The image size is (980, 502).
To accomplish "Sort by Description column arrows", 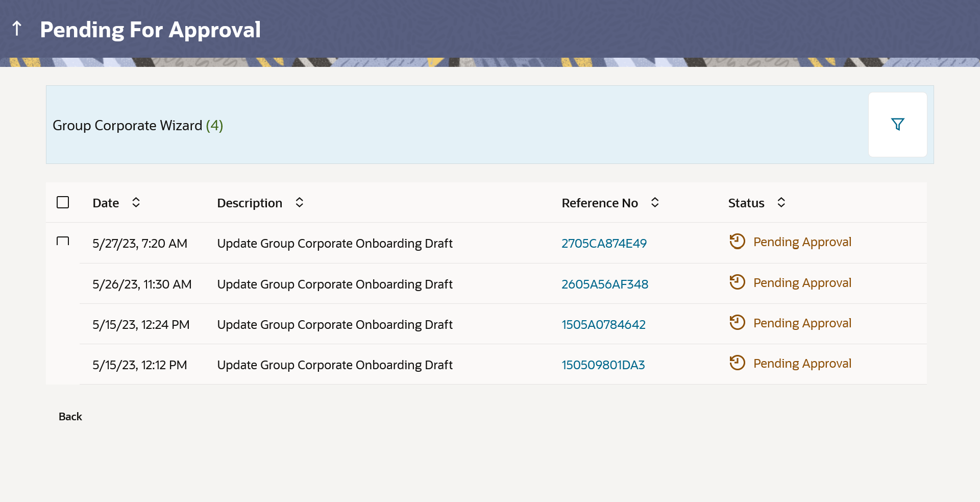I will [x=300, y=203].
